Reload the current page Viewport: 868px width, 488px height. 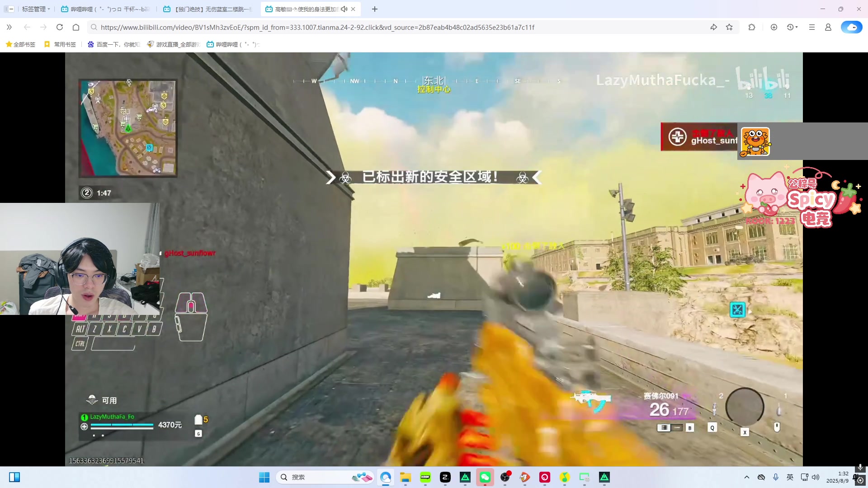(x=60, y=28)
